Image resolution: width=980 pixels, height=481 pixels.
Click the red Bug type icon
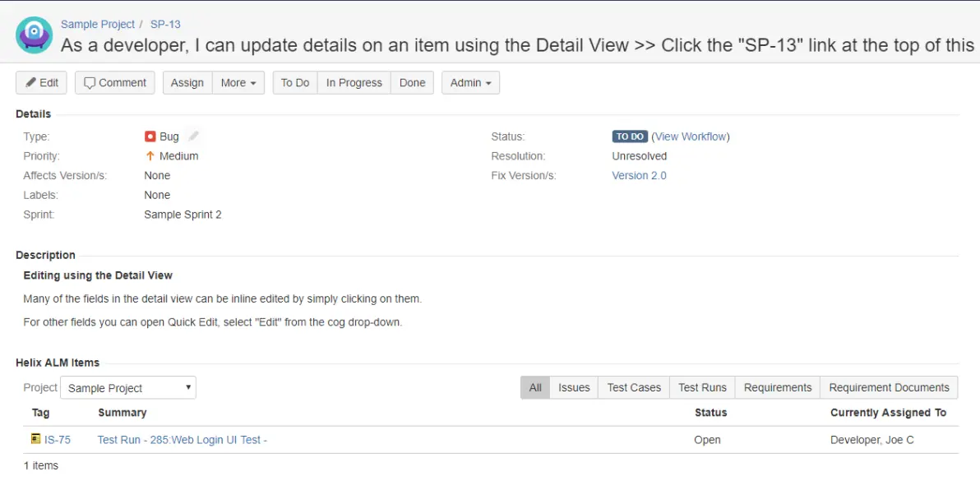point(150,136)
